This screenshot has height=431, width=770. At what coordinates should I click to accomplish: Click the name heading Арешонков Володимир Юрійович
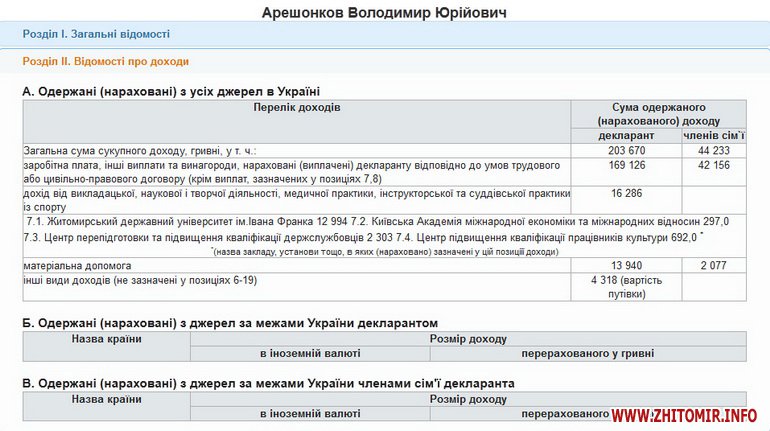(x=384, y=12)
